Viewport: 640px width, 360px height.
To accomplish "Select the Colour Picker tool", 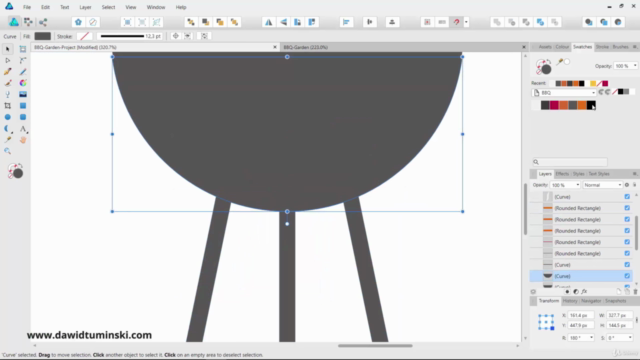I will pos(7,140).
